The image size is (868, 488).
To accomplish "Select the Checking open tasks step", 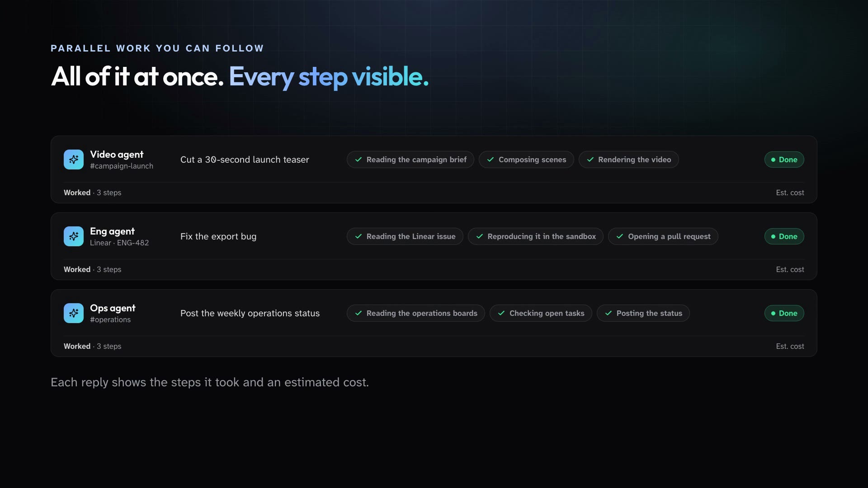I will click(541, 313).
